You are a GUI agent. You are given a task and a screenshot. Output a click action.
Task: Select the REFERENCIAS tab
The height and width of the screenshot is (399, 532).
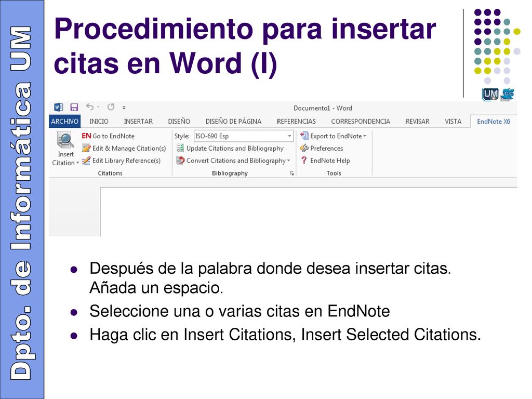(x=296, y=121)
